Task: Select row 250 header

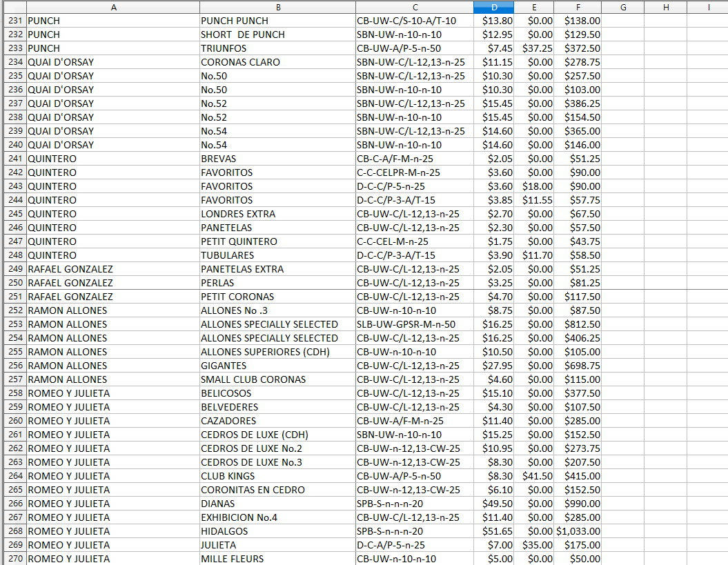Action: pyautogui.click(x=15, y=283)
